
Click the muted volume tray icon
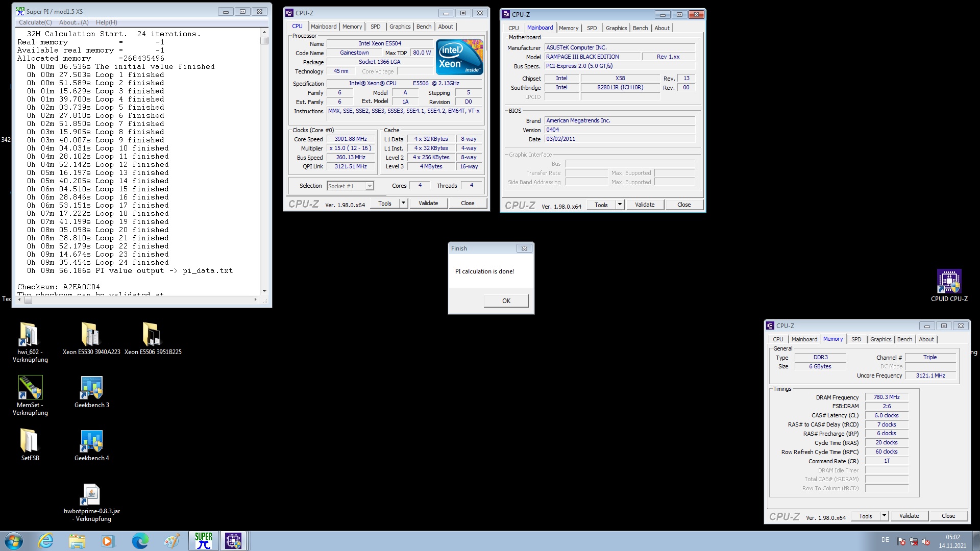coord(925,541)
